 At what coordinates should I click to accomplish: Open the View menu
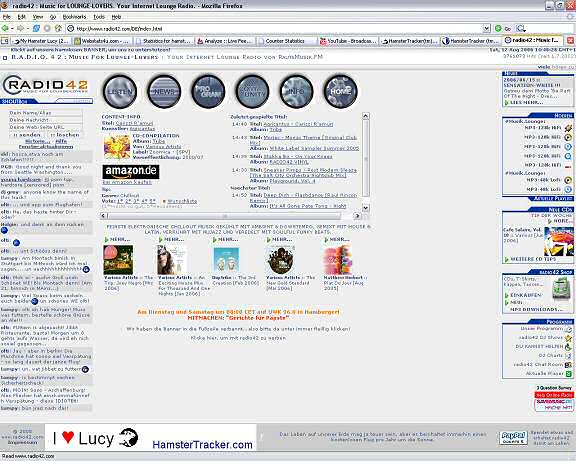(38, 17)
